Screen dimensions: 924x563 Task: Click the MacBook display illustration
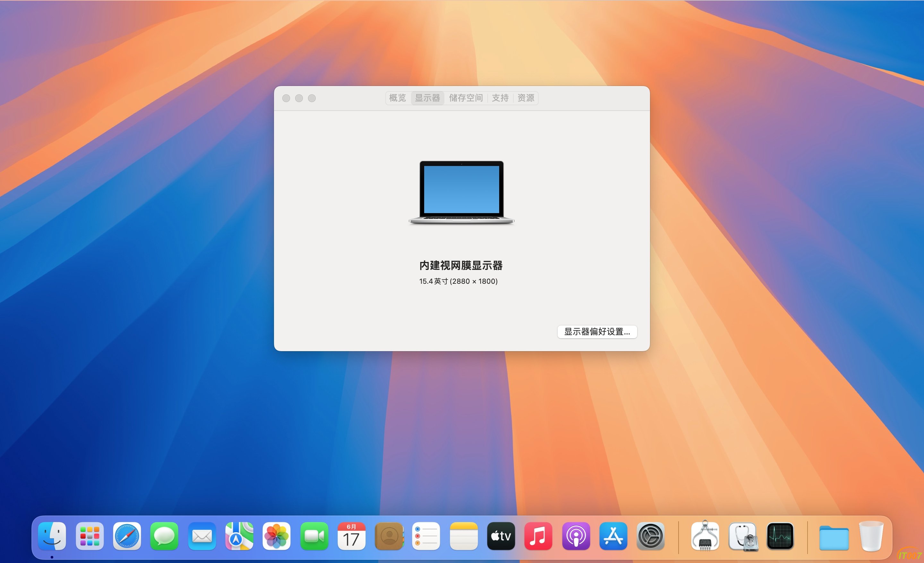coord(462,192)
